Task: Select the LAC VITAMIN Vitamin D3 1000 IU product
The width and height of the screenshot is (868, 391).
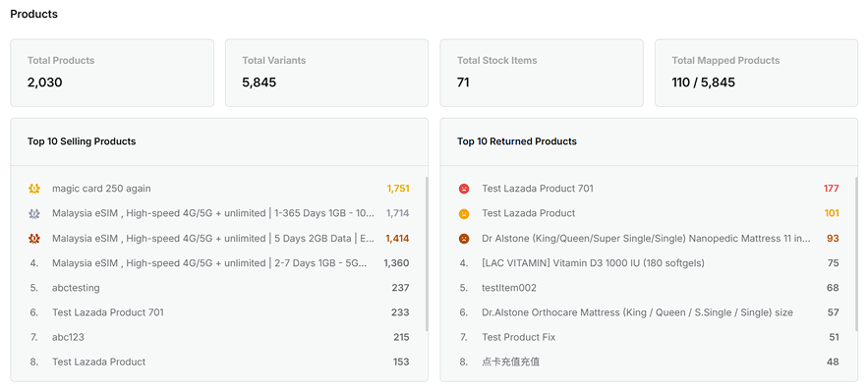Action: point(593,263)
